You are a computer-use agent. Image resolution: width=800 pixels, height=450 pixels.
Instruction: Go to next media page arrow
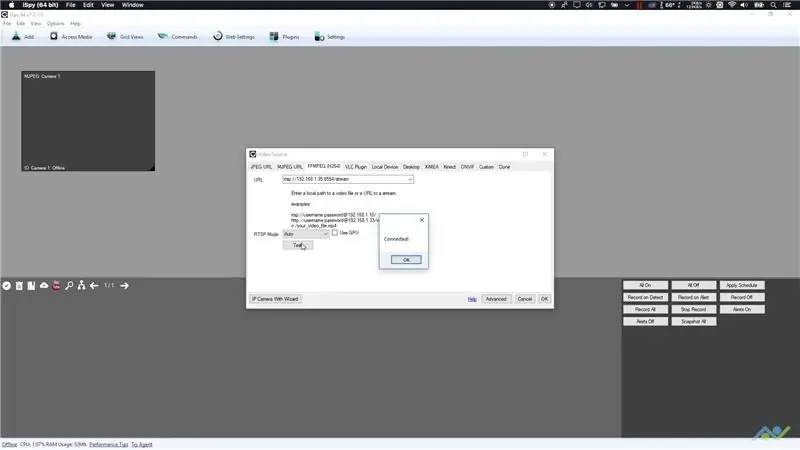(x=124, y=286)
